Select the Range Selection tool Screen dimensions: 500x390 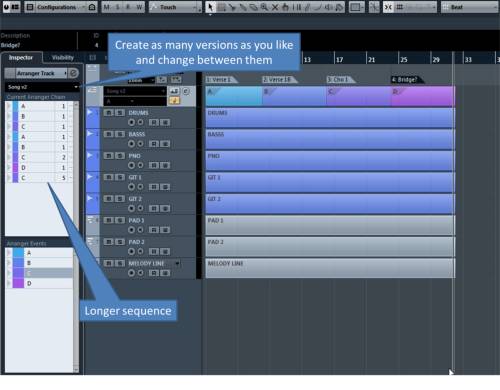[221, 7]
